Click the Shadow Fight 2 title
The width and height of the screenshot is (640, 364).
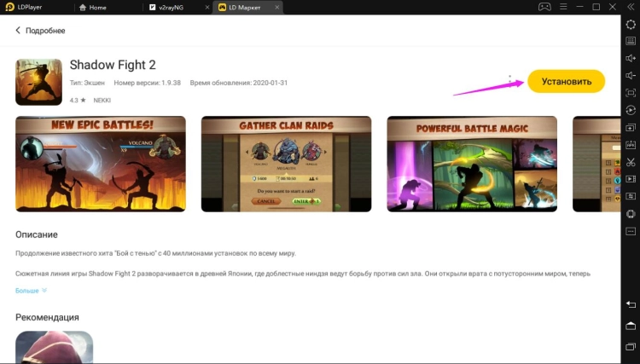(113, 65)
